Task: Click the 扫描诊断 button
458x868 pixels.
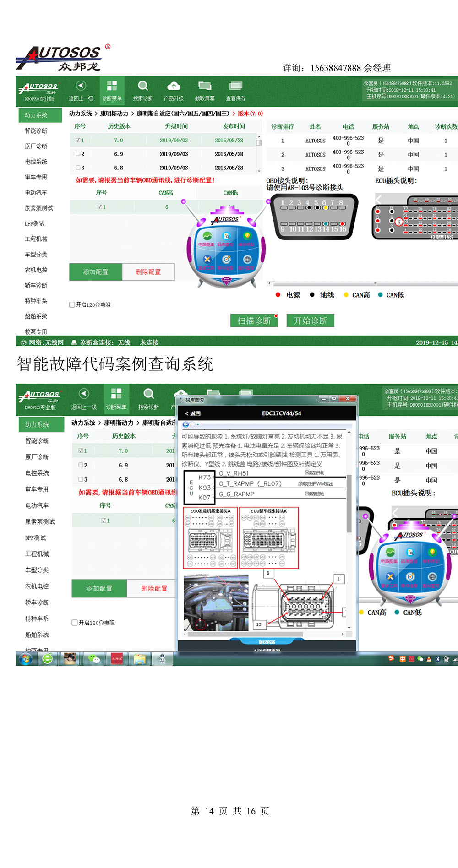Action: [x=254, y=320]
